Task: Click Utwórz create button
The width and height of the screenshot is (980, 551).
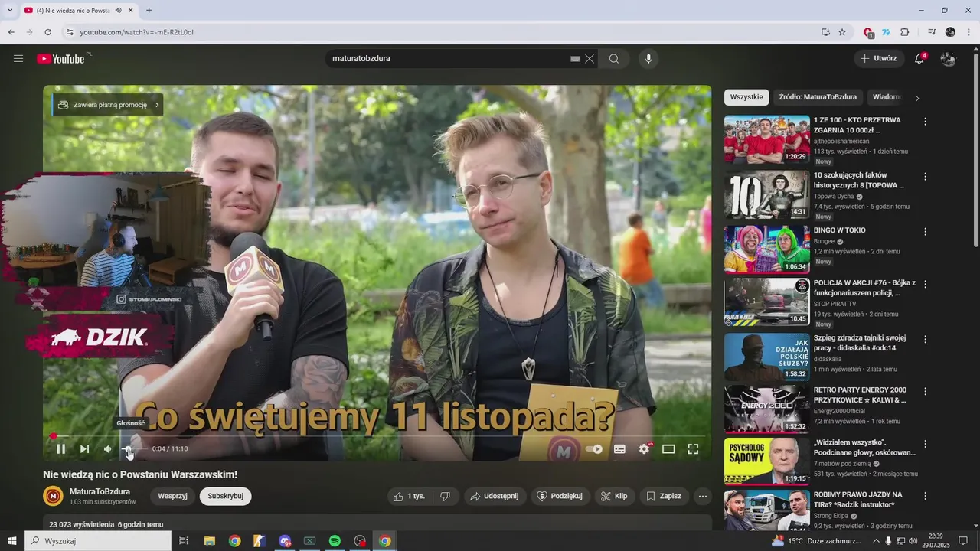Action: tap(879, 58)
